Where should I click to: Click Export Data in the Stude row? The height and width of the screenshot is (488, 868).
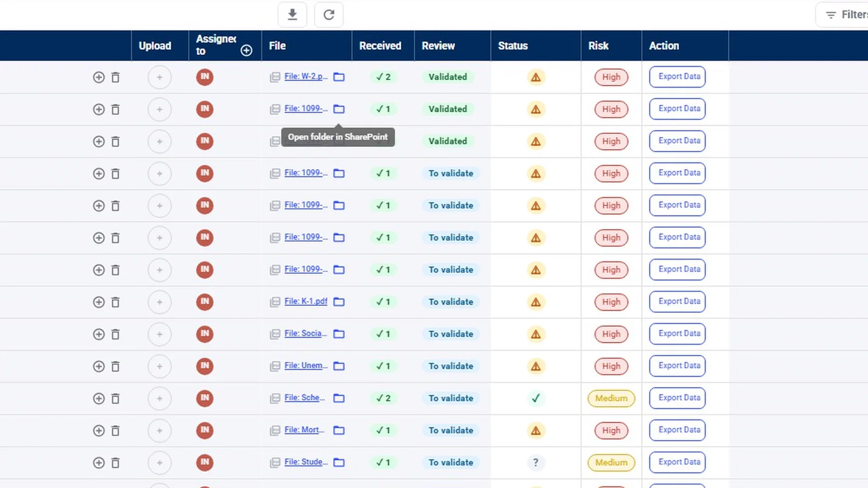point(678,462)
